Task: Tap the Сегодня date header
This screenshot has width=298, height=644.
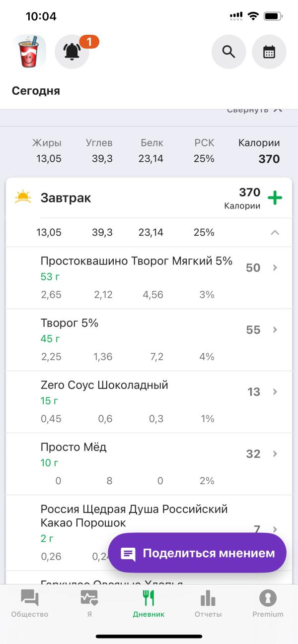Action: click(x=36, y=91)
